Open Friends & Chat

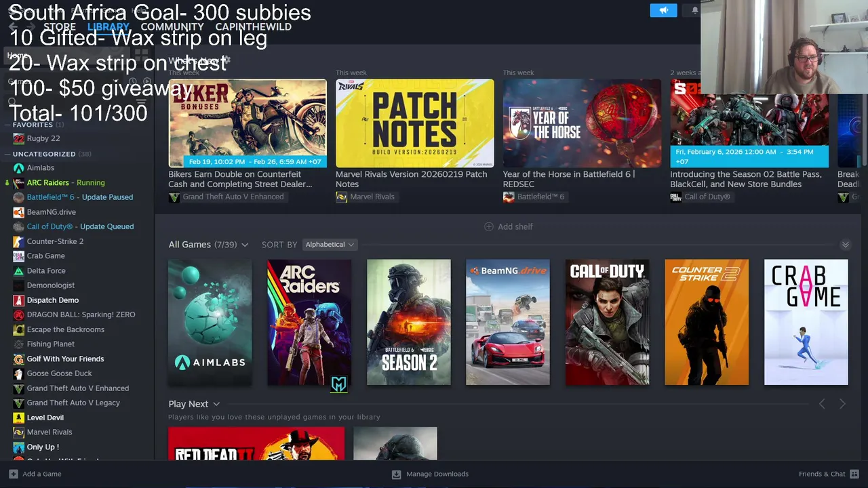point(829,474)
